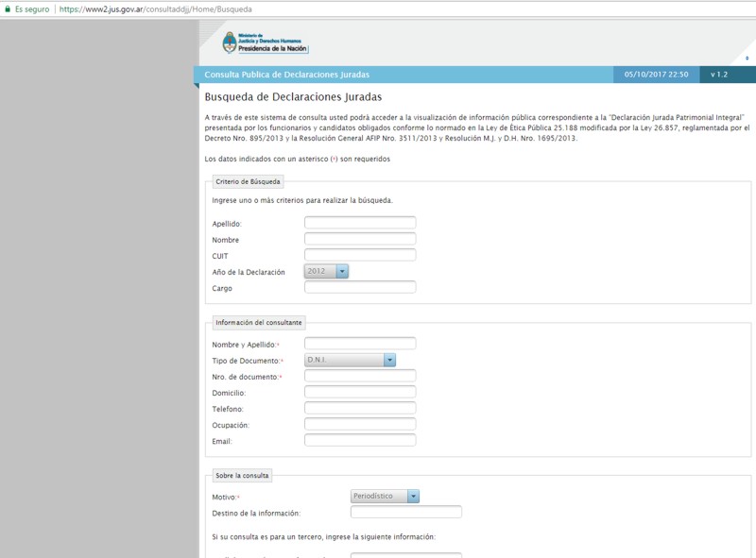Select the Cargo input field
This screenshot has width=756, height=558.
pyautogui.click(x=360, y=287)
